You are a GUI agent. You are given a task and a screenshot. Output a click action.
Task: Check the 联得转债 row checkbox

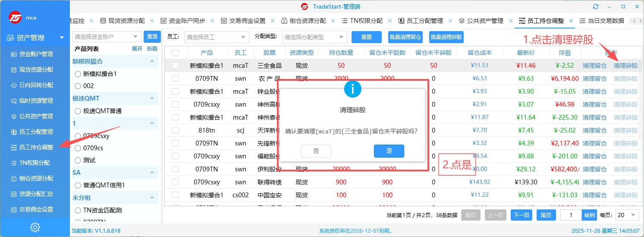(x=176, y=182)
